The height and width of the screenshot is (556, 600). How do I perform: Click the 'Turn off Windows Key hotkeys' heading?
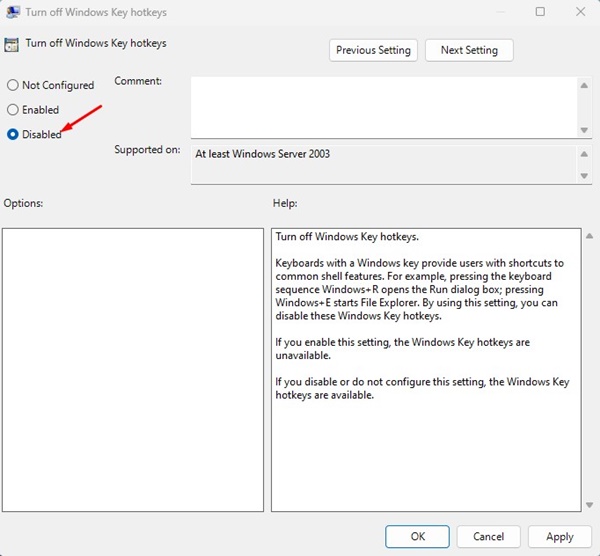tap(96, 43)
